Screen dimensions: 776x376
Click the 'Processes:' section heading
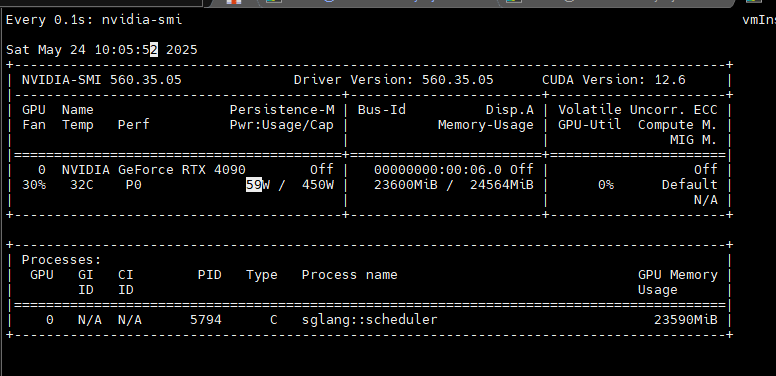61,260
